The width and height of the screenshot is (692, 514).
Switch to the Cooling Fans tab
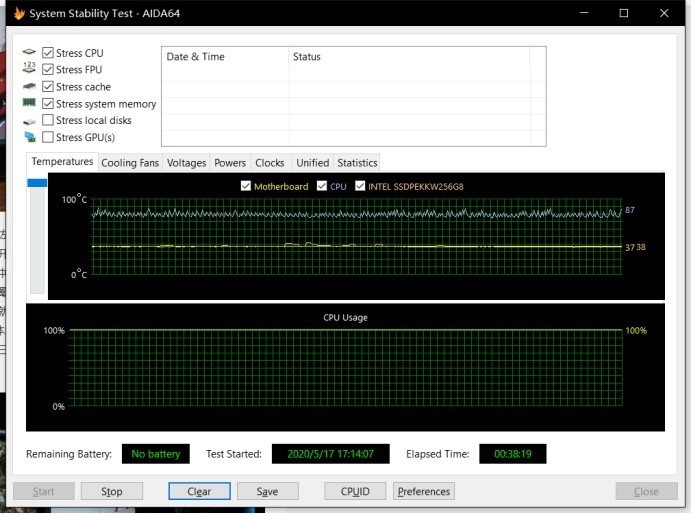[130, 163]
